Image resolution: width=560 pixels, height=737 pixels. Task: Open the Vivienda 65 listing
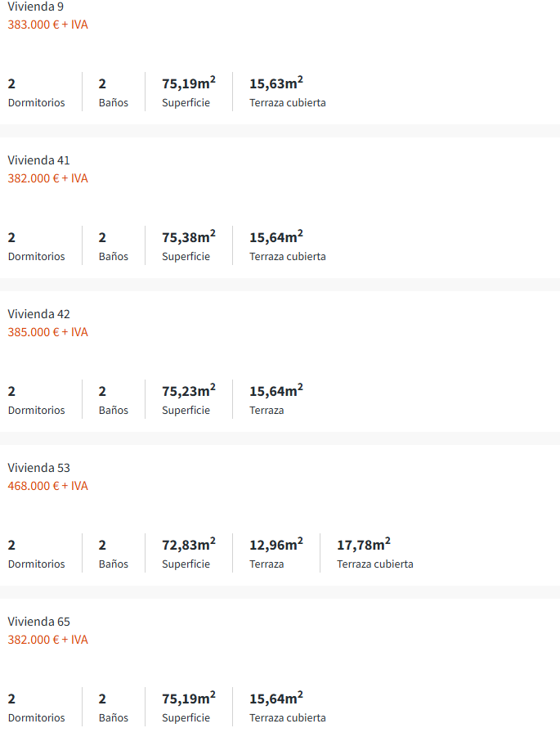tap(38, 622)
